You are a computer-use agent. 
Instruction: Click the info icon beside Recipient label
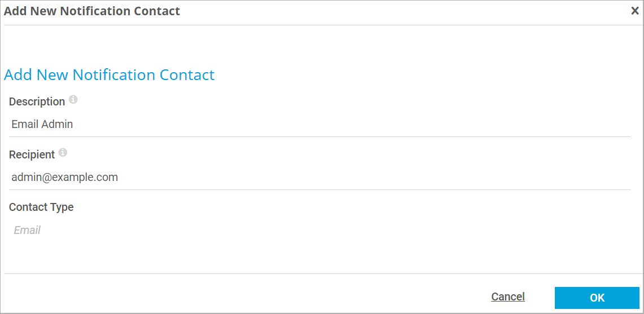tap(63, 153)
